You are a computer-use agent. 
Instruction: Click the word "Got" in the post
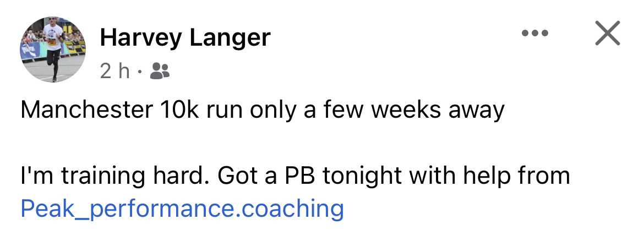[236, 176]
